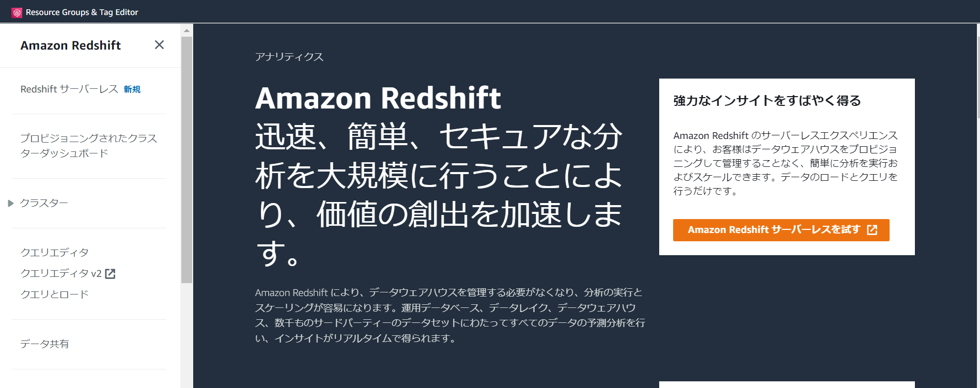This screenshot has height=388, width=980.
Task: Click the 強力なインサイトをすばやく得る card heading
Action: click(x=766, y=101)
